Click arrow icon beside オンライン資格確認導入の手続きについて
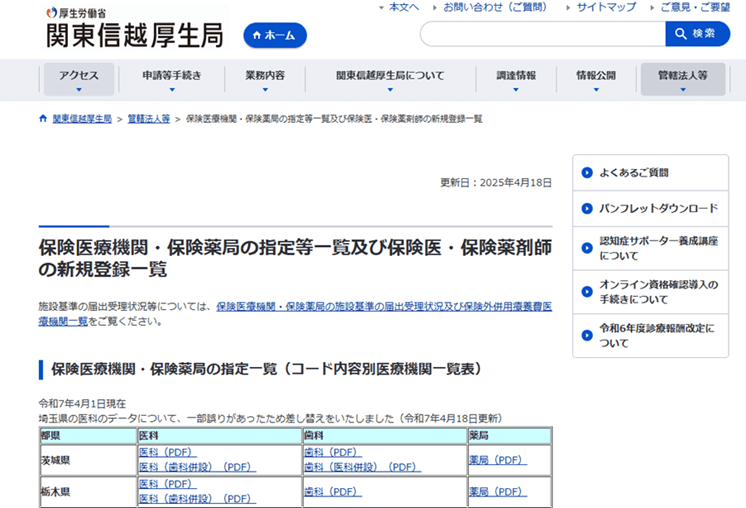Viewport: 746px width, 508px height. point(586,291)
